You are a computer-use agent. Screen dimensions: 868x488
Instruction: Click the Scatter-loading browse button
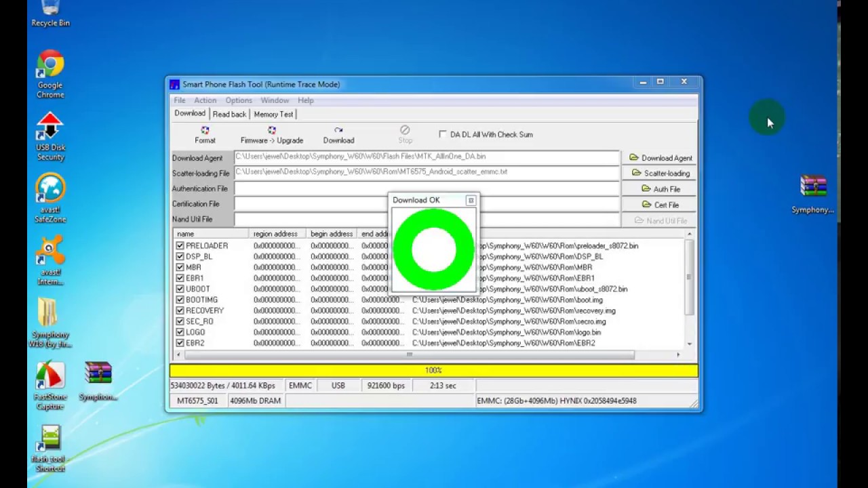pyautogui.click(x=660, y=174)
